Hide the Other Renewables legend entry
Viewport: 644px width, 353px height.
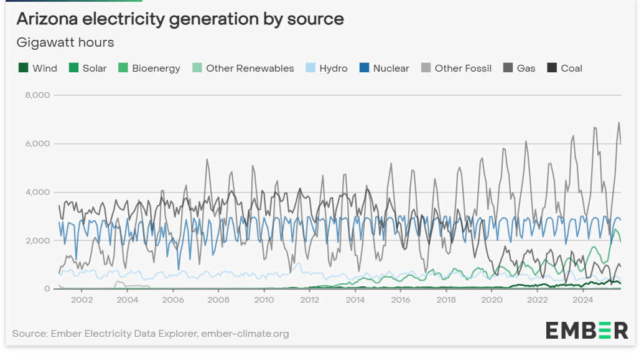pyautogui.click(x=250, y=68)
